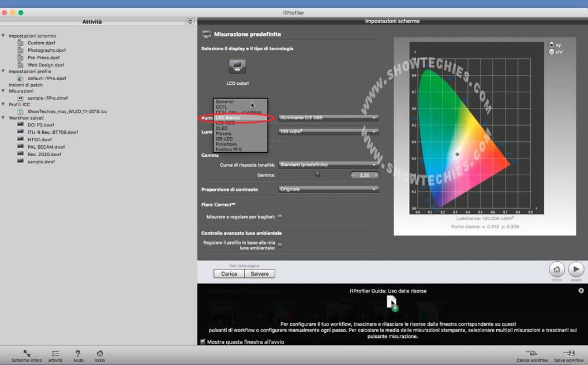Screen dimensions: 588x365
Task: Select the xy chromaticity radio button
Action: point(552,45)
